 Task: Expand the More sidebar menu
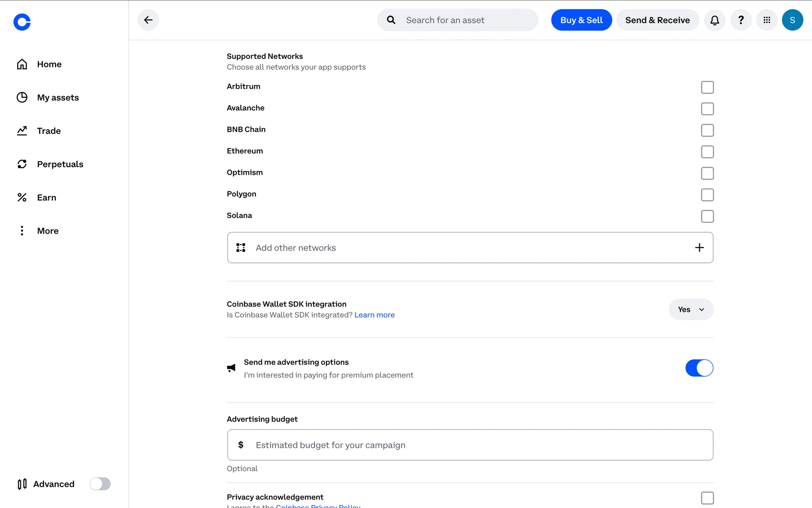pyautogui.click(x=47, y=231)
